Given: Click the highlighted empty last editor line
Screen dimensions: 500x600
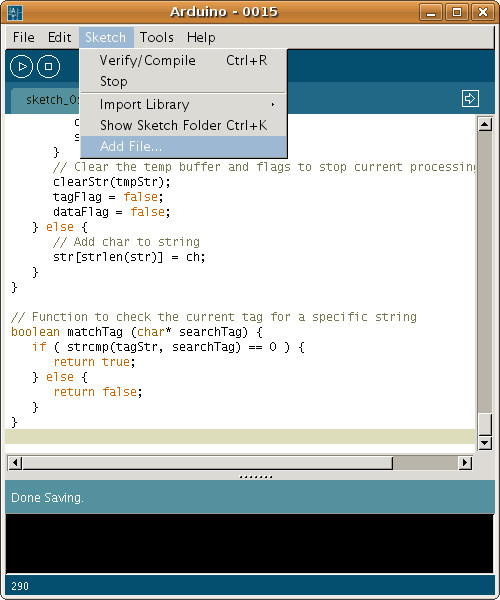Looking at the screenshot, I should pyautogui.click(x=240, y=437).
